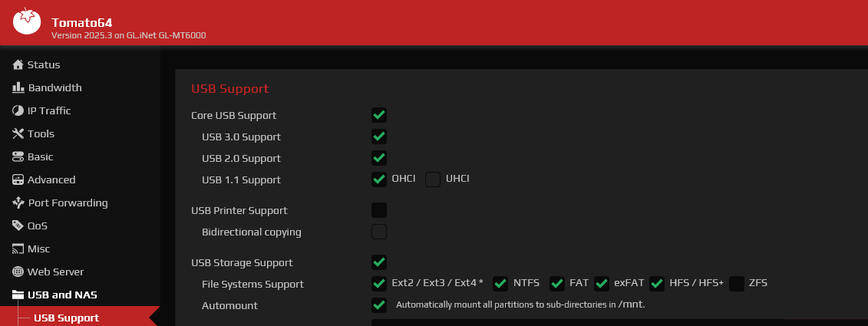The height and width of the screenshot is (326, 868).
Task: Click the File Systems Support label
Action: (x=252, y=285)
